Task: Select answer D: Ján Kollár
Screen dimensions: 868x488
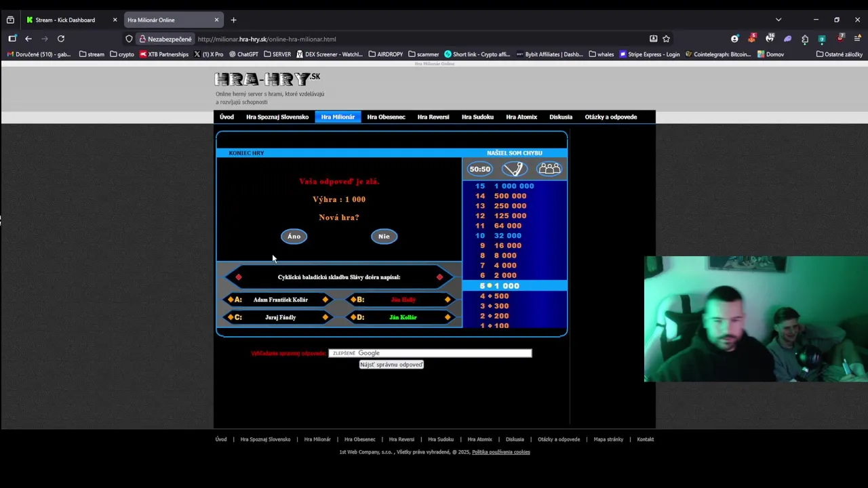Action: 400,317
